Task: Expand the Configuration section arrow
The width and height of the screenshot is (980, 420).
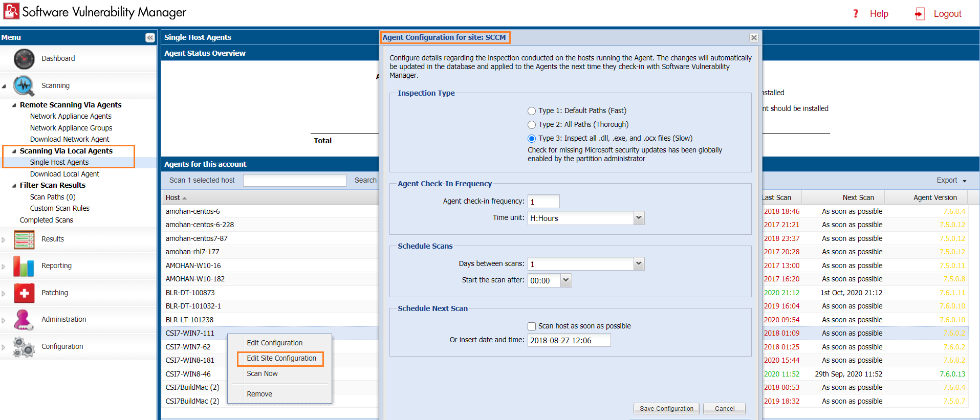Action: coord(4,347)
